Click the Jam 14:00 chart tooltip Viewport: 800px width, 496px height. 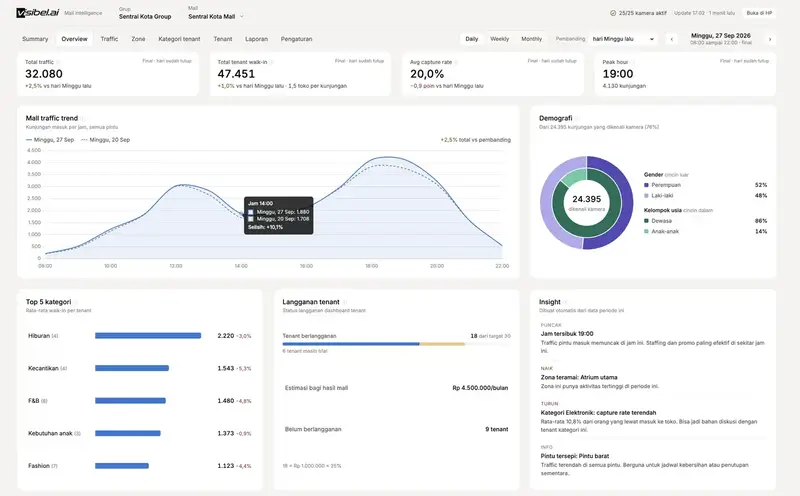click(x=279, y=215)
